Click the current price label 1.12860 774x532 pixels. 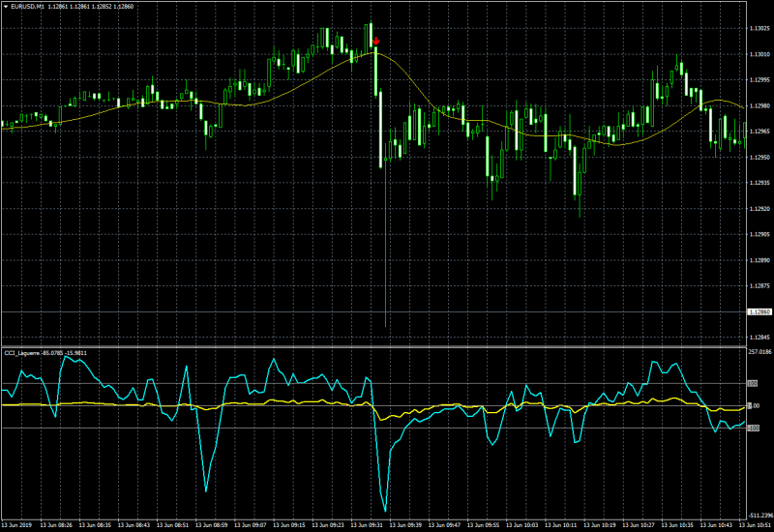[759, 311]
